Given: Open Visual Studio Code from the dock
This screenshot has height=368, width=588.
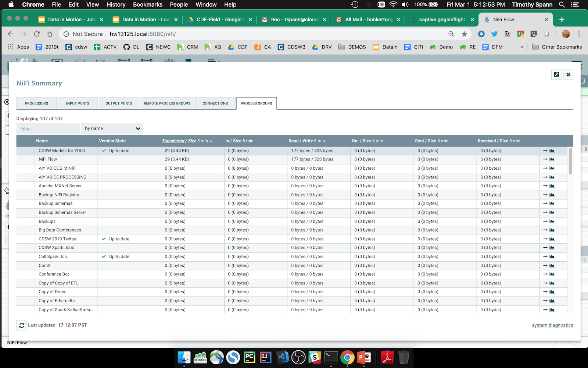Looking at the screenshot, I should 282,357.
